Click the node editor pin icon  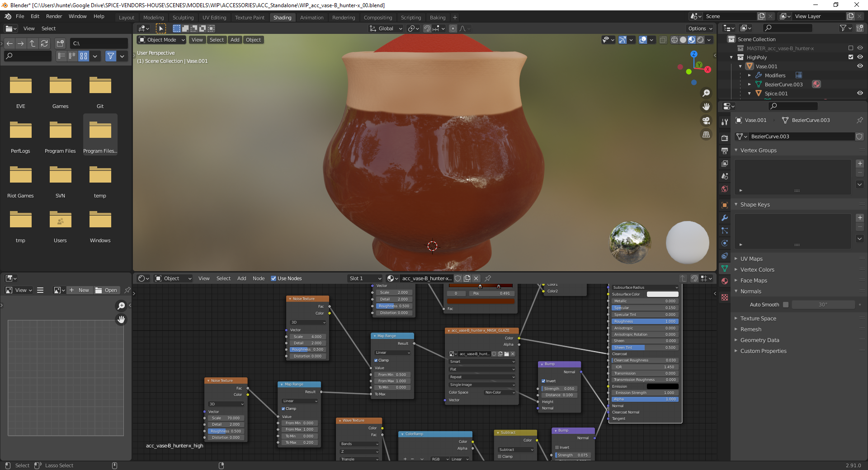pos(488,278)
